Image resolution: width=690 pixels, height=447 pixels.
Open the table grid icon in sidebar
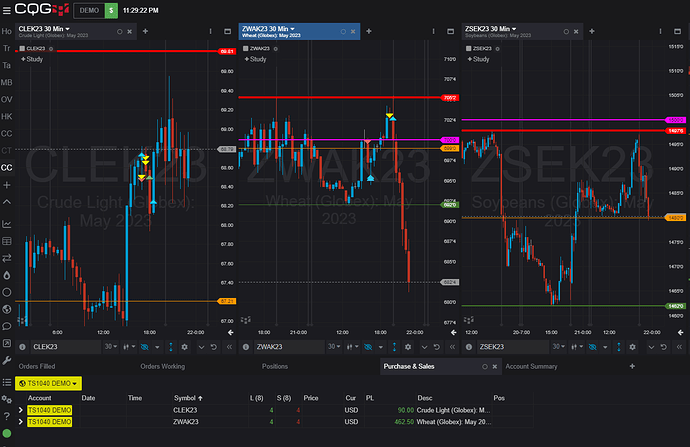7,241
